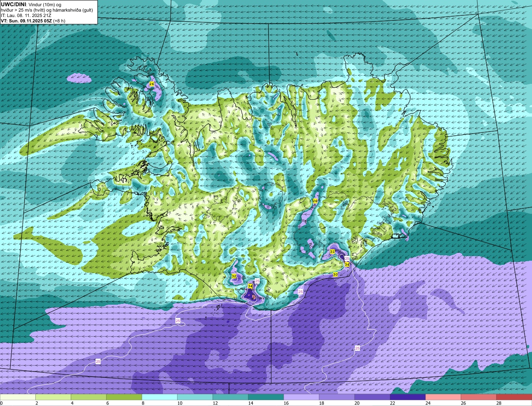Pick the red swatch above 28 m/s

[514, 397]
